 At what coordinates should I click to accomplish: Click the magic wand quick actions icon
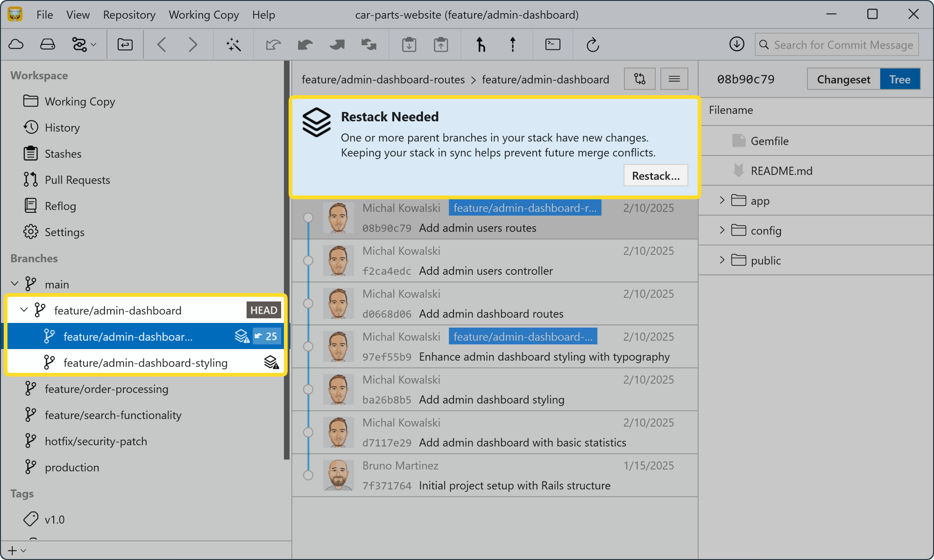[x=233, y=45]
